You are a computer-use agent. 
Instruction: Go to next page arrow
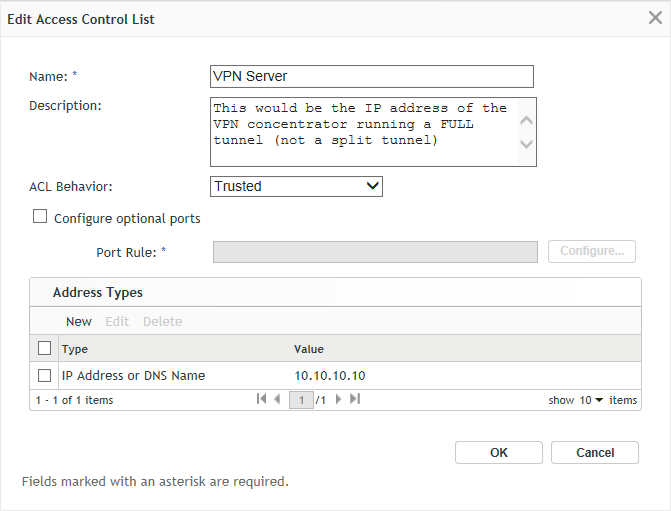(339, 399)
